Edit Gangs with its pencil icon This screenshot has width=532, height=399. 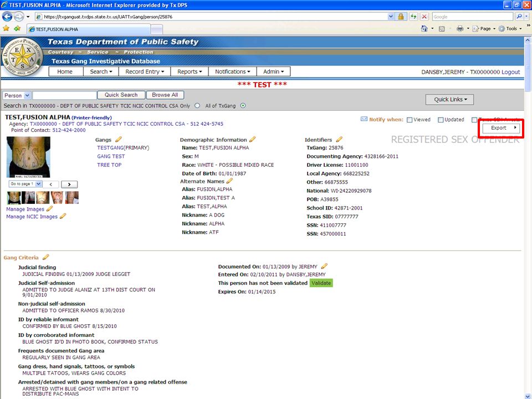click(119, 140)
